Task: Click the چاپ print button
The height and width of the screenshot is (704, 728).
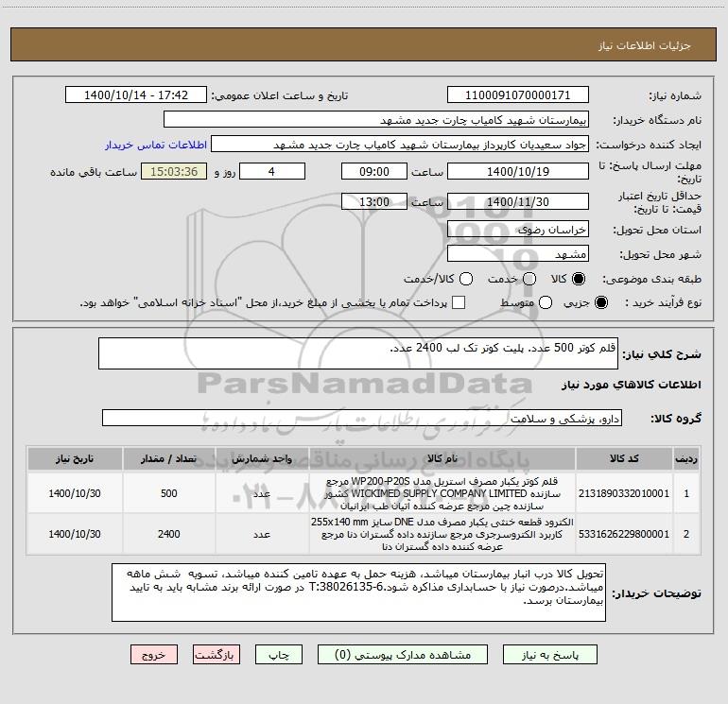Action: tap(279, 655)
